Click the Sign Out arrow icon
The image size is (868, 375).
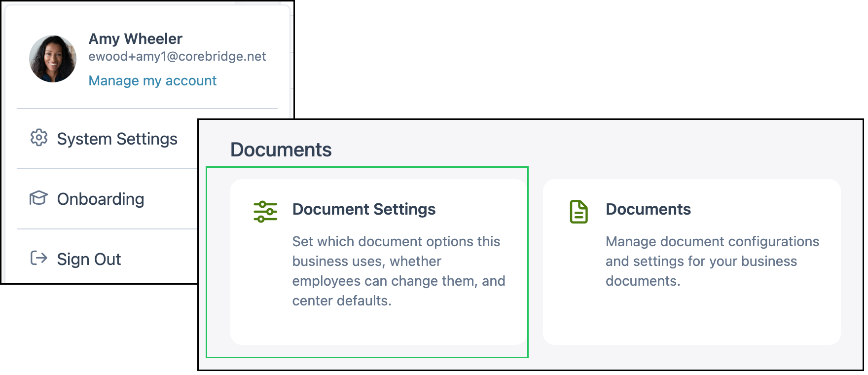click(x=39, y=258)
